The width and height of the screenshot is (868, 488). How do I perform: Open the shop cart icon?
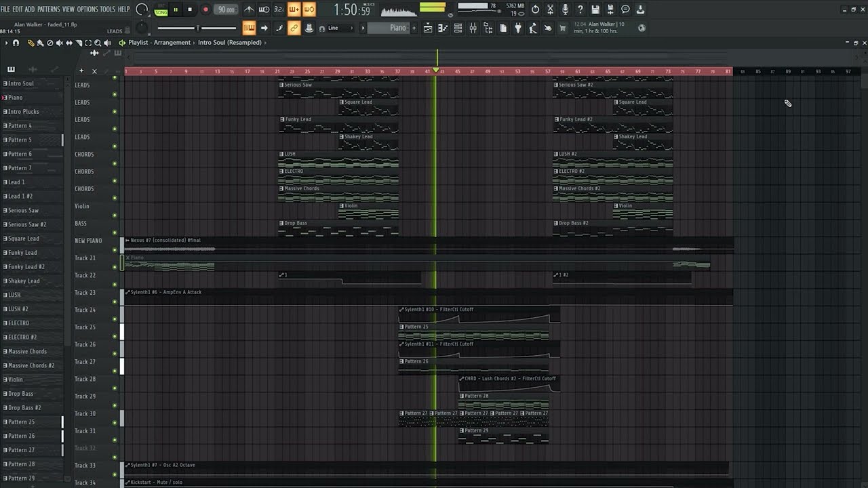coord(562,28)
